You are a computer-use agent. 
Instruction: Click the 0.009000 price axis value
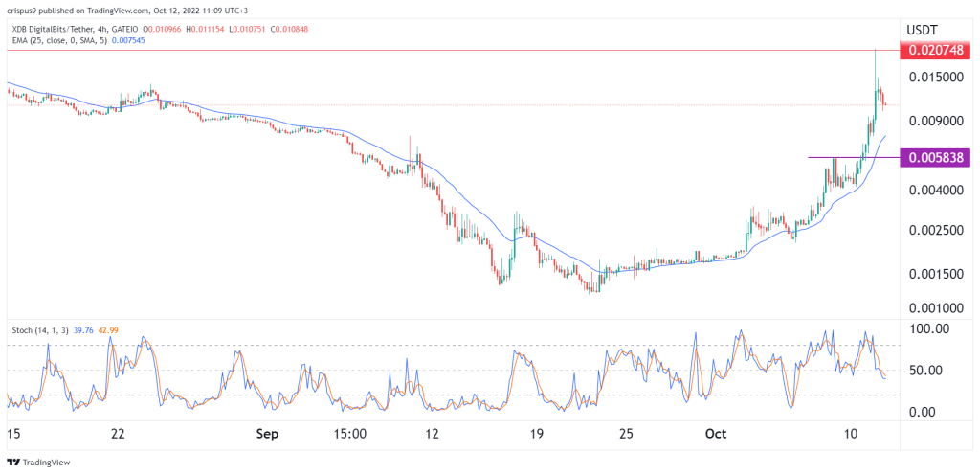coord(935,122)
